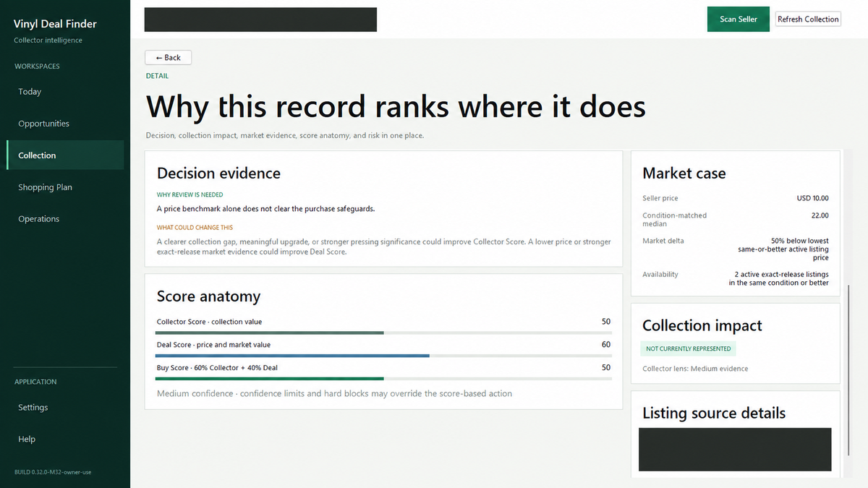Click 'WHAT COULD CHANGE THIS' label
Viewport: 868px width, 488px height.
[195, 228]
